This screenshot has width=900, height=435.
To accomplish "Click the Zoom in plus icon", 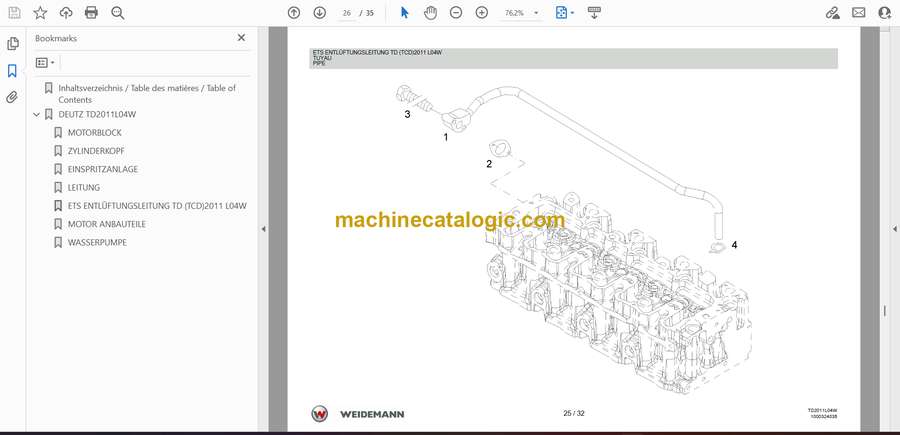I will (x=482, y=13).
